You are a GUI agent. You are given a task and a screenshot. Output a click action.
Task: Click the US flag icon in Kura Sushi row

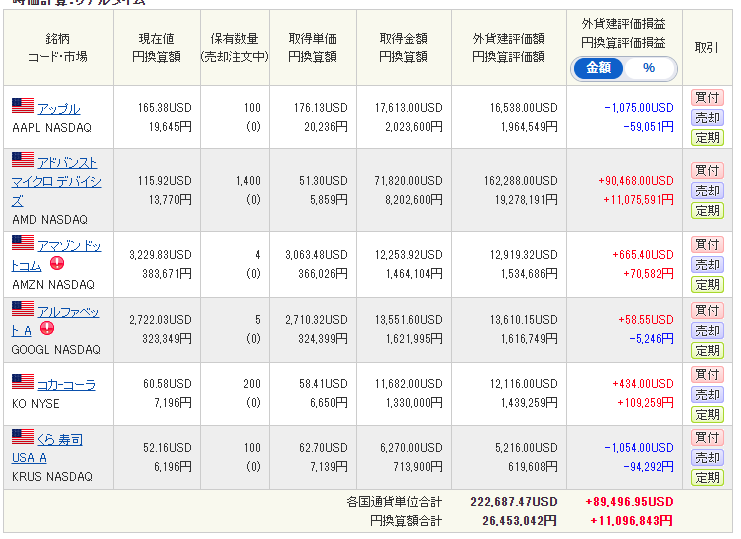[23, 438]
